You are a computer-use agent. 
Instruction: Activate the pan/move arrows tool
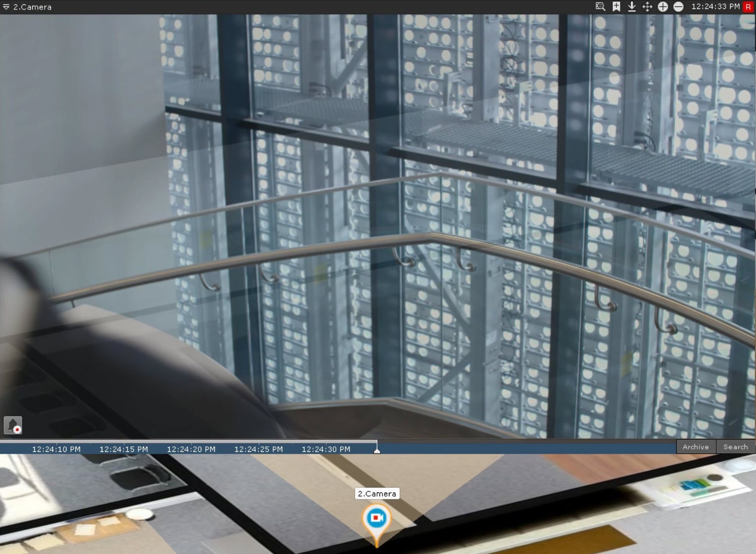tap(647, 7)
